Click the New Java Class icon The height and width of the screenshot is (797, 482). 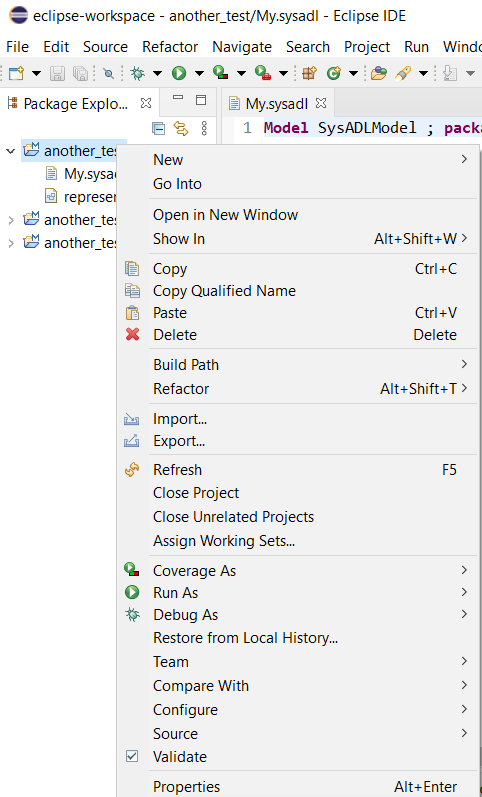(334, 74)
